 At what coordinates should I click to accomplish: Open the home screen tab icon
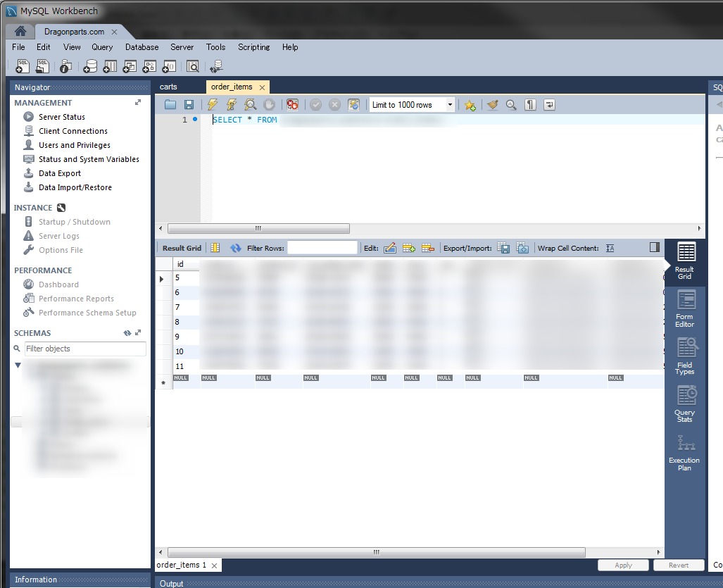tap(20, 32)
